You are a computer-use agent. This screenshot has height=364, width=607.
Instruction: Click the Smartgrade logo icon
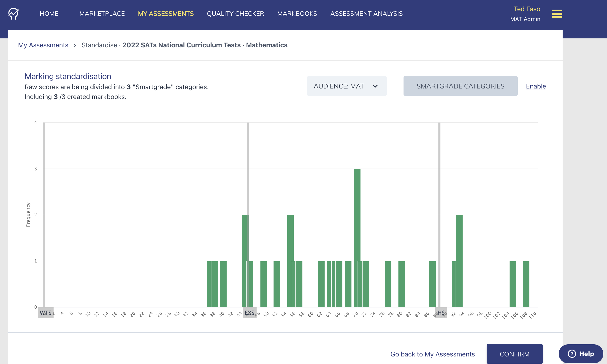(x=14, y=14)
